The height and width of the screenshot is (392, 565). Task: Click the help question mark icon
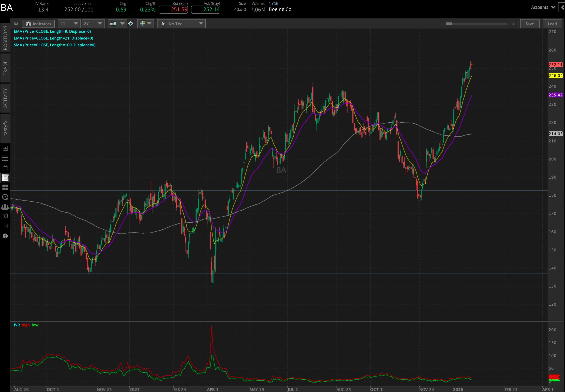(5, 236)
